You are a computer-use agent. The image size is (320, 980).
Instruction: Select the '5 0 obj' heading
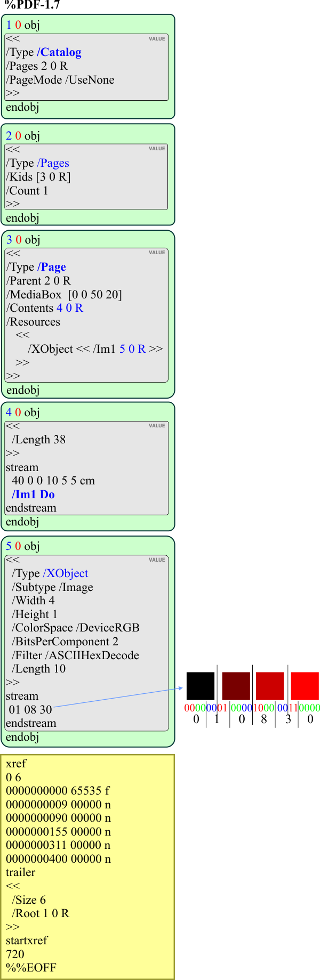coord(23,546)
